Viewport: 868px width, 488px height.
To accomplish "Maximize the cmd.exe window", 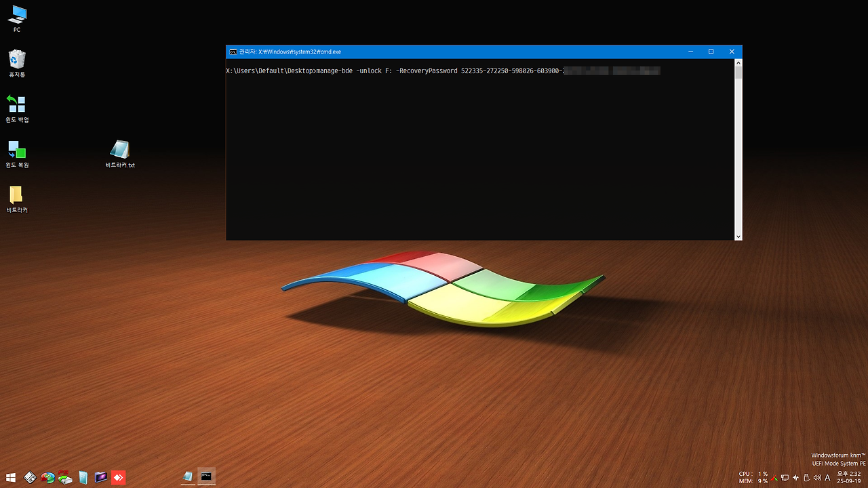I will tap(711, 52).
